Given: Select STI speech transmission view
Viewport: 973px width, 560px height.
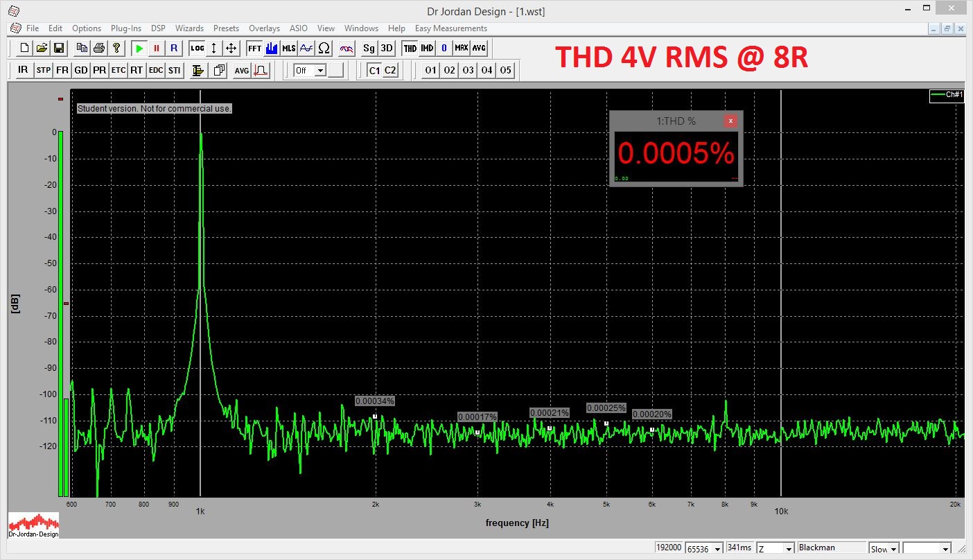Looking at the screenshot, I should tap(175, 70).
